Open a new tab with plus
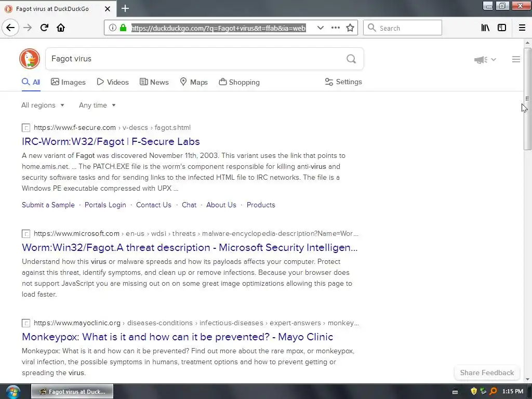532x399 pixels. [x=125, y=8]
